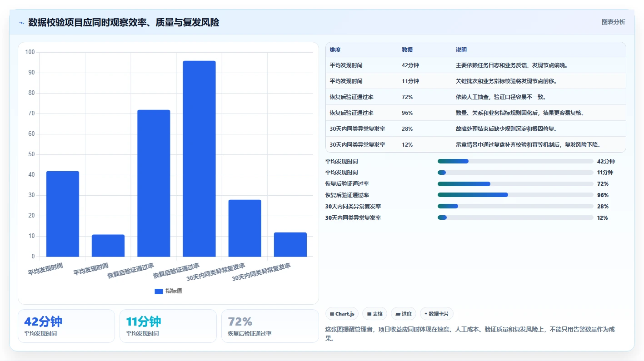The image size is (644, 361).
Task: Click the lightning icon before the page title
Action: (21, 23)
